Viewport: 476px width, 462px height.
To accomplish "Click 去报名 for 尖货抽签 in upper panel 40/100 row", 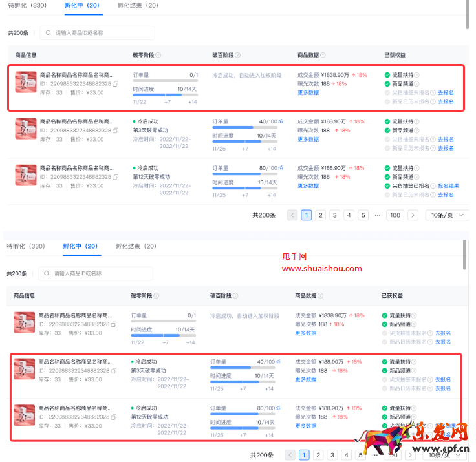I will click(446, 139).
